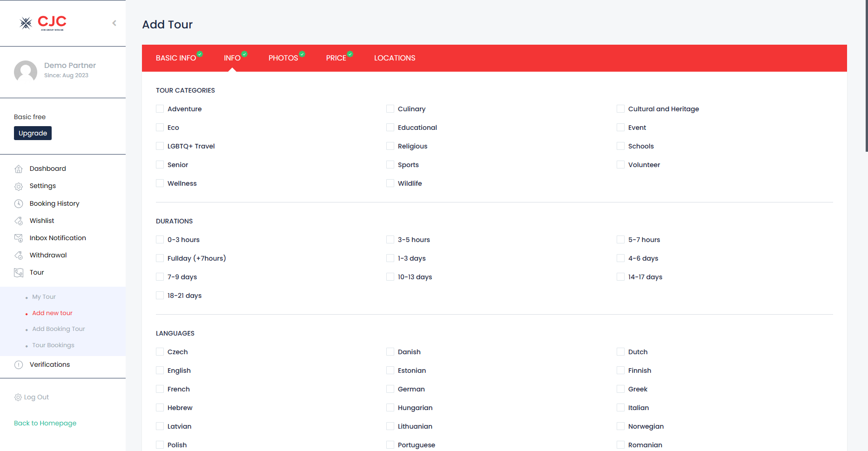
Task: Click the page's vertical scrollbar
Action: pyautogui.click(x=866, y=74)
